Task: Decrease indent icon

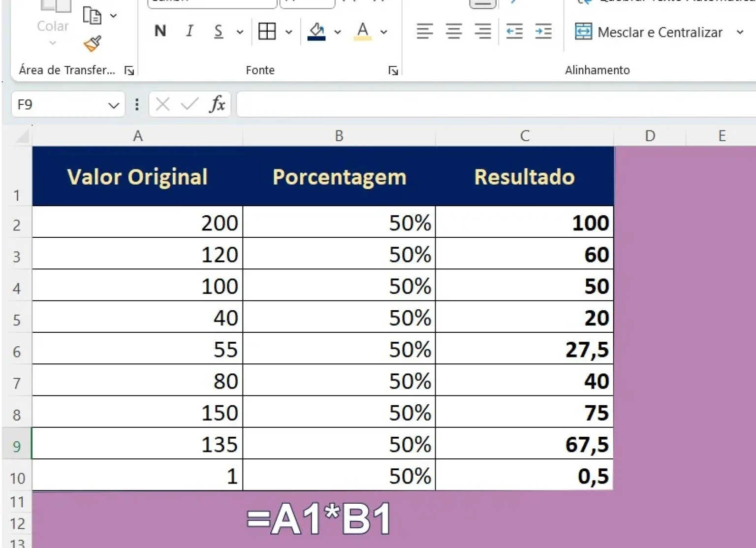Action: pos(514,32)
